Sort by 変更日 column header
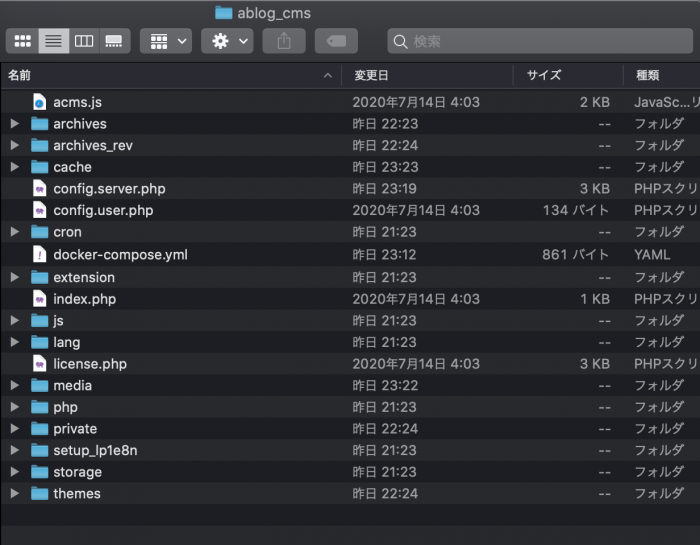 click(x=370, y=75)
